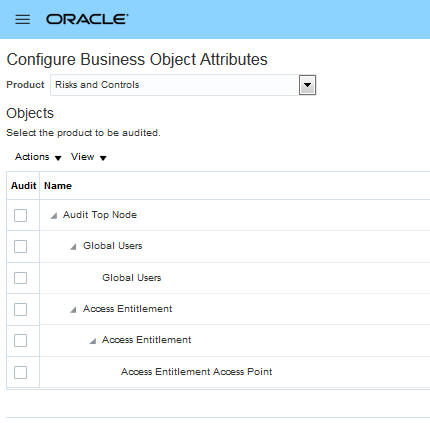Viewport: 430px width, 423px height.
Task: Collapse the Global Users parent node triangle
Action: pyautogui.click(x=73, y=247)
